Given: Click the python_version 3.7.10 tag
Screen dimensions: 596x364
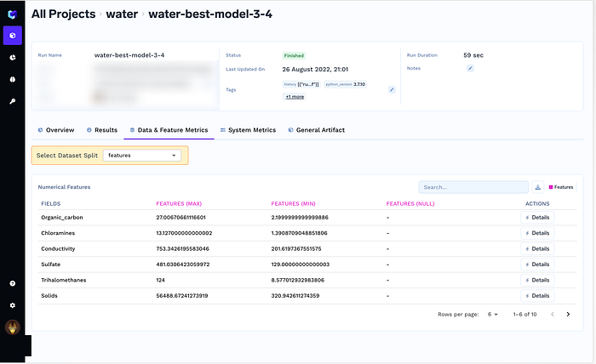Looking at the screenshot, I should coord(346,84).
